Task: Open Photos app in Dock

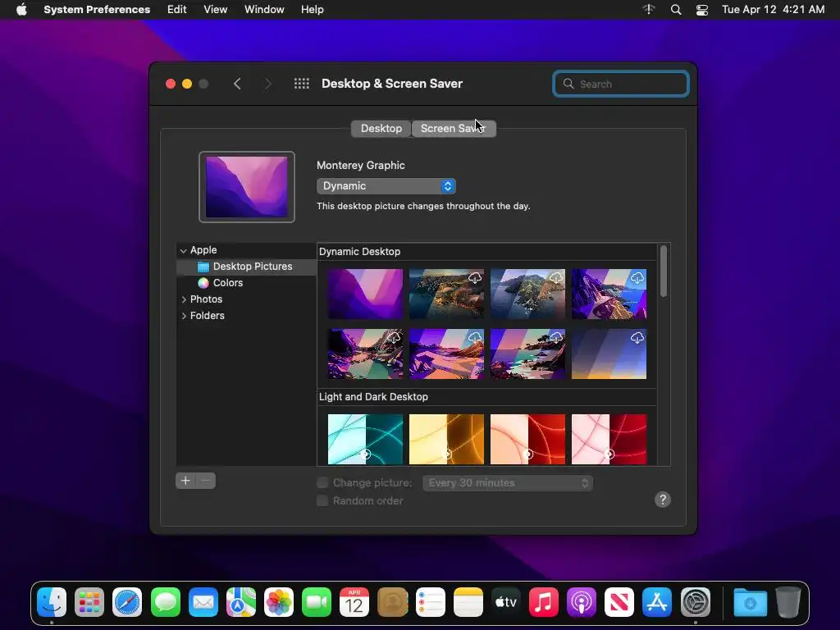Action: [279, 602]
